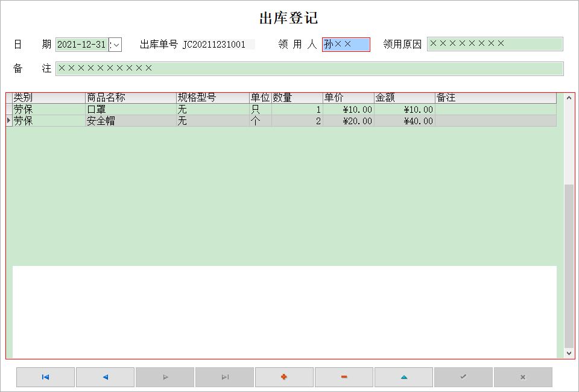Open the date picker dropdown arrow
Image resolution: width=579 pixels, height=392 pixels.
(116, 45)
